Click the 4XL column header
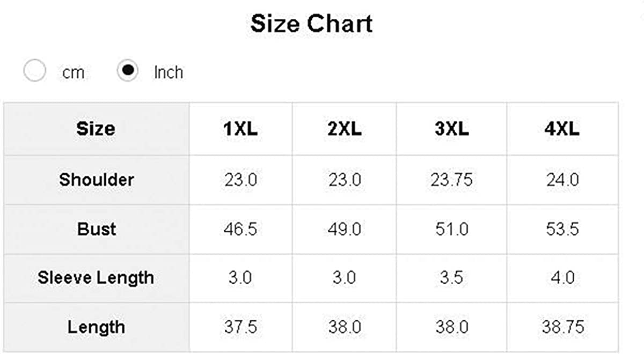Viewport: 644px width, 354px height. pyautogui.click(x=562, y=129)
